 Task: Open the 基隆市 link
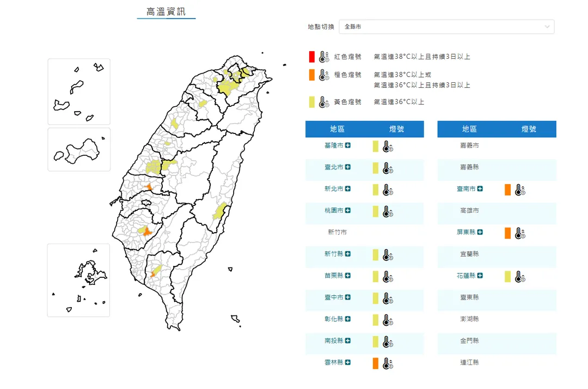(x=334, y=145)
